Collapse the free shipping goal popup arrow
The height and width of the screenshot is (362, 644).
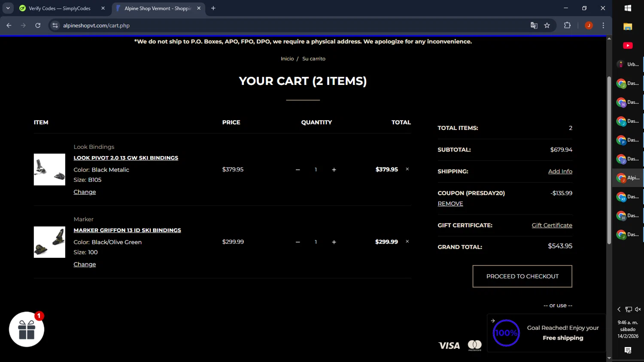point(493,320)
